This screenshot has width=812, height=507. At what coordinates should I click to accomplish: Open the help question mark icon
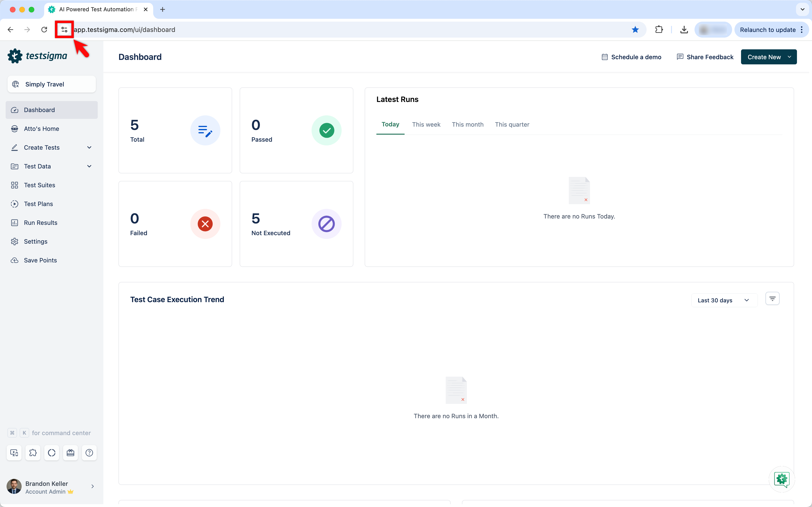click(x=89, y=453)
